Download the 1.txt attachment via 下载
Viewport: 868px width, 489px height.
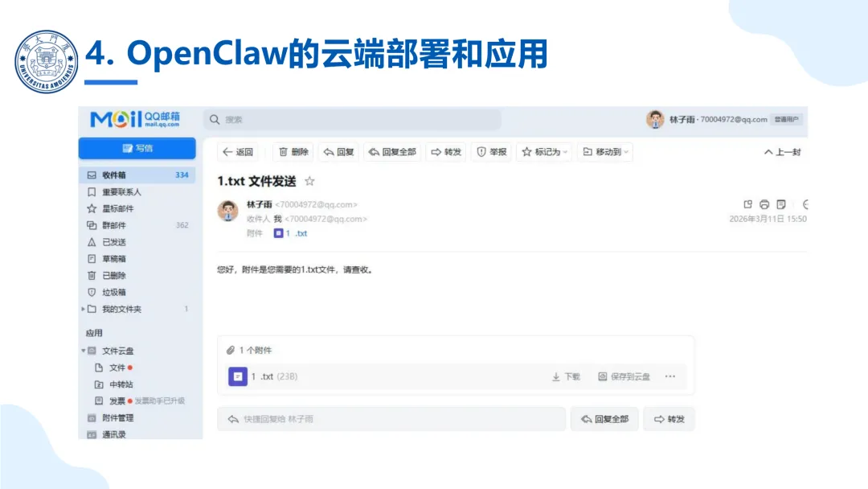pyautogui.click(x=566, y=376)
